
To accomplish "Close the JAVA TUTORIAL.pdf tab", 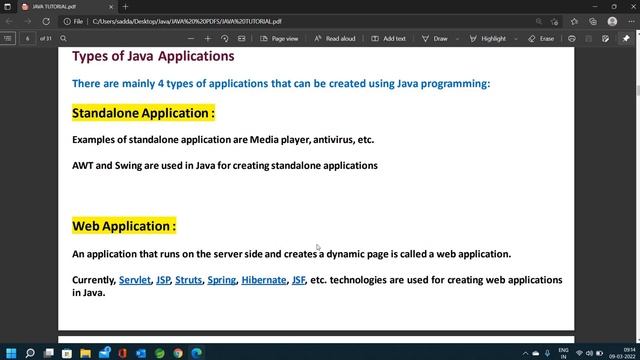I will pos(111,7).
